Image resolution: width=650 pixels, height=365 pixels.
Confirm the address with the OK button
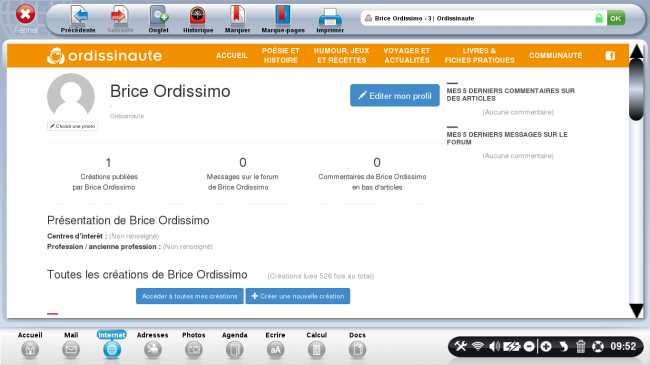pos(616,18)
